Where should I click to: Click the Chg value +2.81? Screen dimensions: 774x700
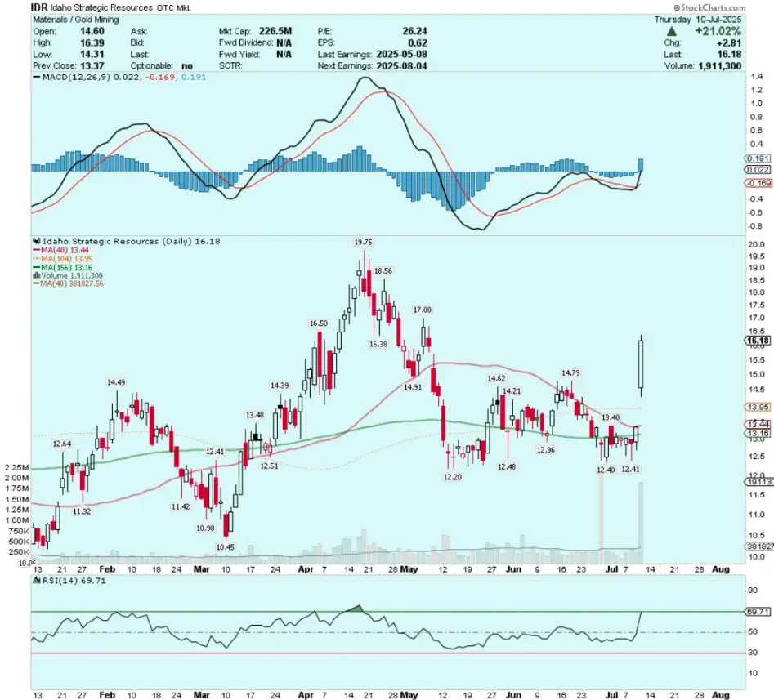pos(729,43)
